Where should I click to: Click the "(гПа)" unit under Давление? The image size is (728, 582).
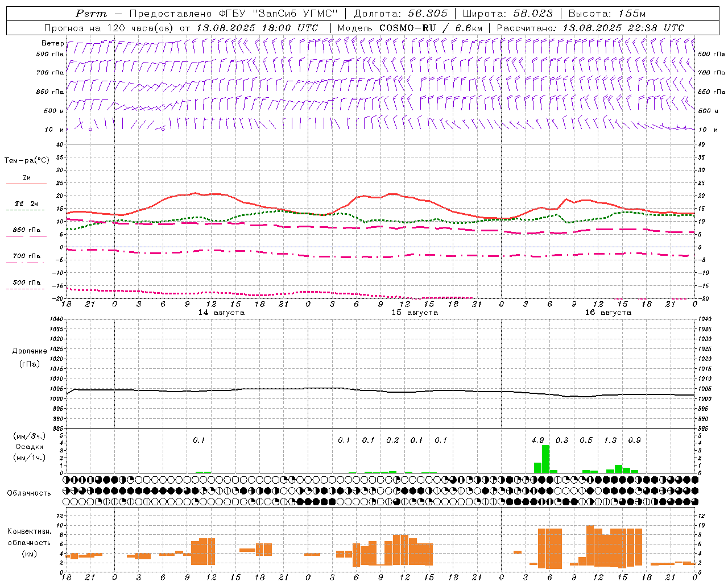(x=30, y=364)
